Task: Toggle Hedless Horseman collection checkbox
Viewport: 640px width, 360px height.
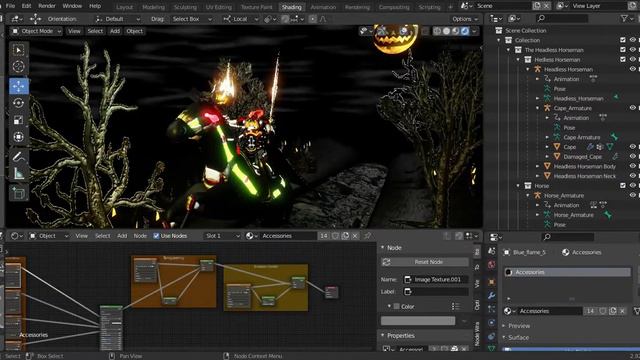Action: [x=623, y=60]
